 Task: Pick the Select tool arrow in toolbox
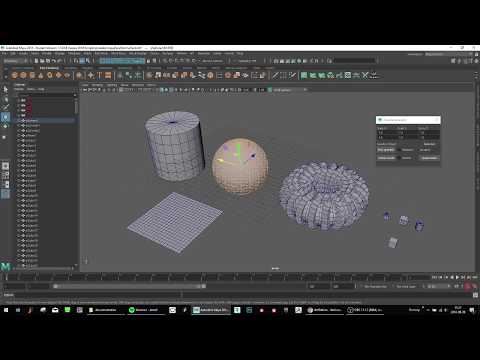(5, 89)
